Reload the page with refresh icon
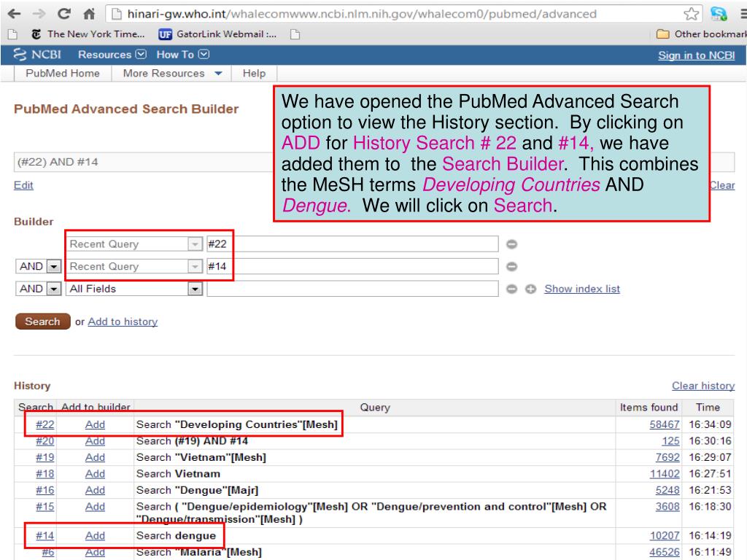 pyautogui.click(x=64, y=14)
